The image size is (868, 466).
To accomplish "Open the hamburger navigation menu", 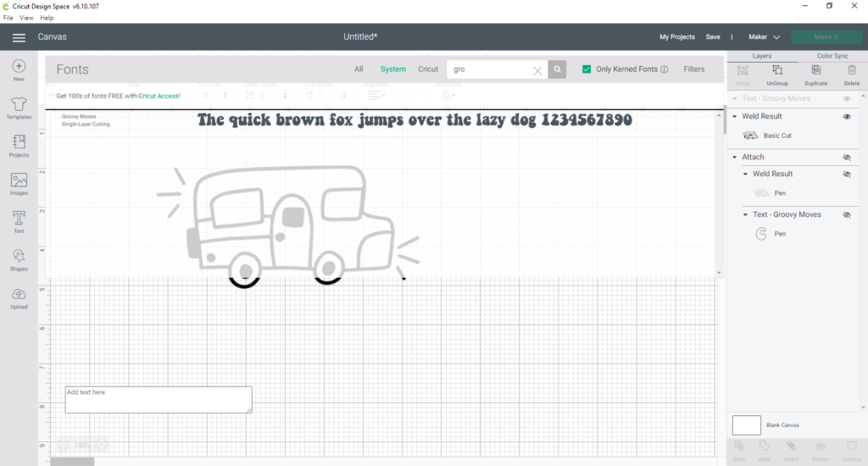I will click(x=19, y=37).
